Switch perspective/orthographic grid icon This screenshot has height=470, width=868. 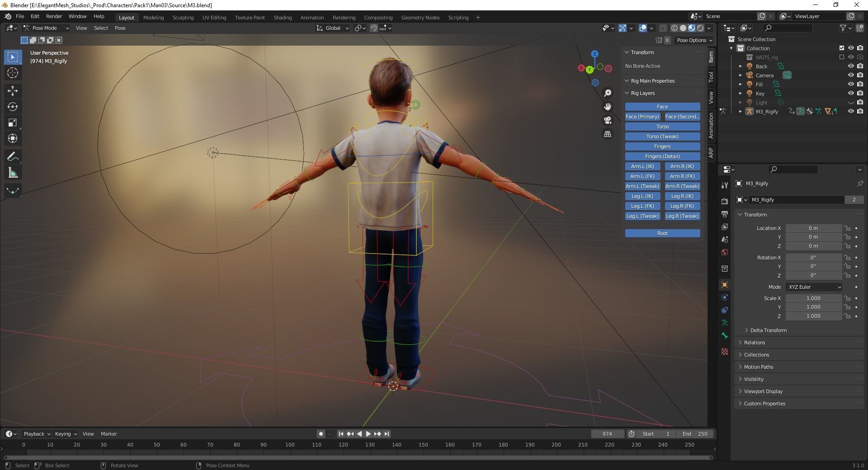[x=608, y=134]
